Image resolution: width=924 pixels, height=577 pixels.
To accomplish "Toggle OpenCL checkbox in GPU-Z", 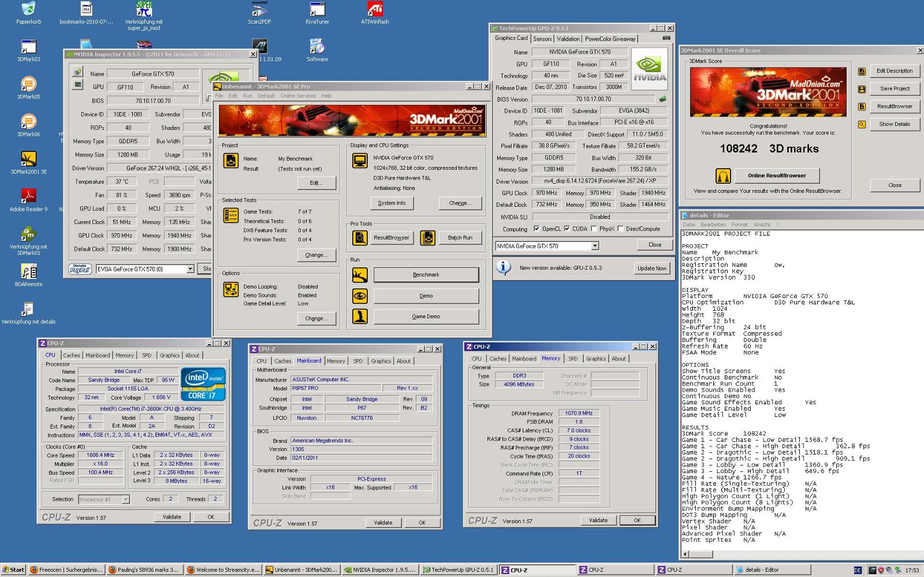I will tap(536, 229).
